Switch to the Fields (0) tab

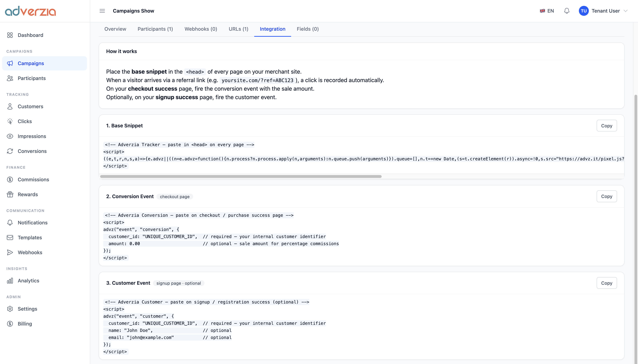point(308,29)
